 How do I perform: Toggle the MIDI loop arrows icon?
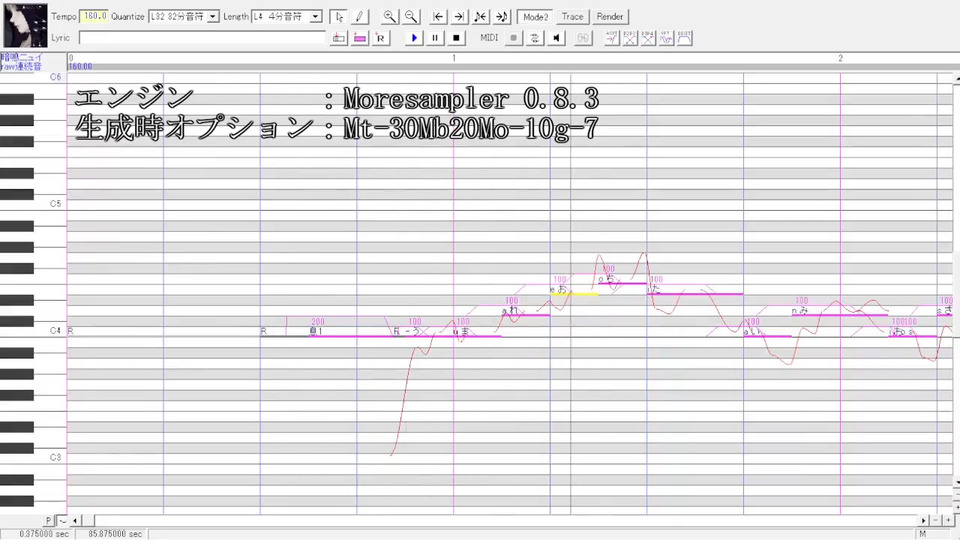(534, 38)
